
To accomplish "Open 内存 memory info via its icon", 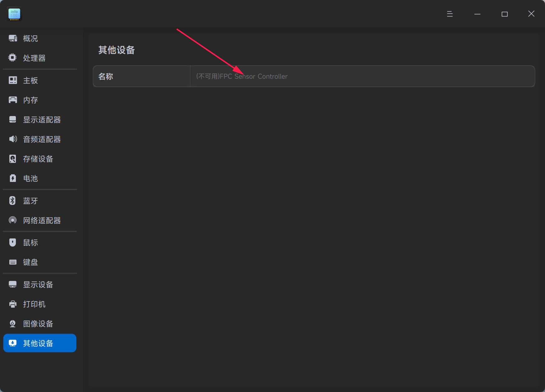I will [x=12, y=100].
